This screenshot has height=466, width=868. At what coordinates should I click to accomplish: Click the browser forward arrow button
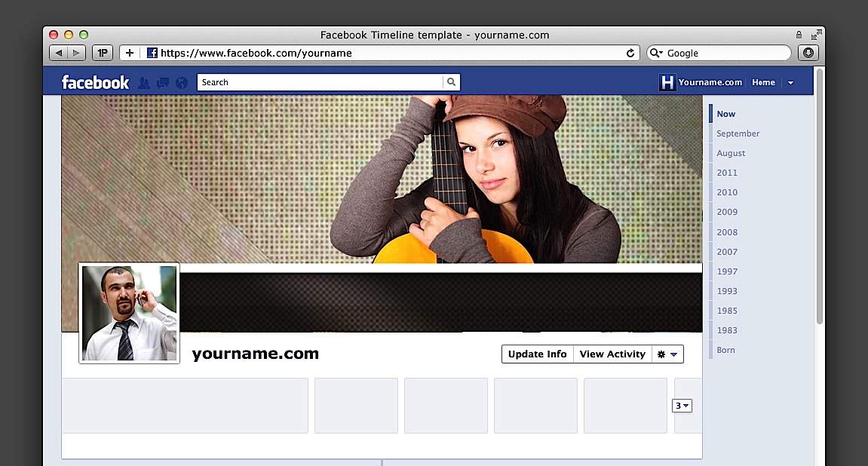pyautogui.click(x=76, y=53)
